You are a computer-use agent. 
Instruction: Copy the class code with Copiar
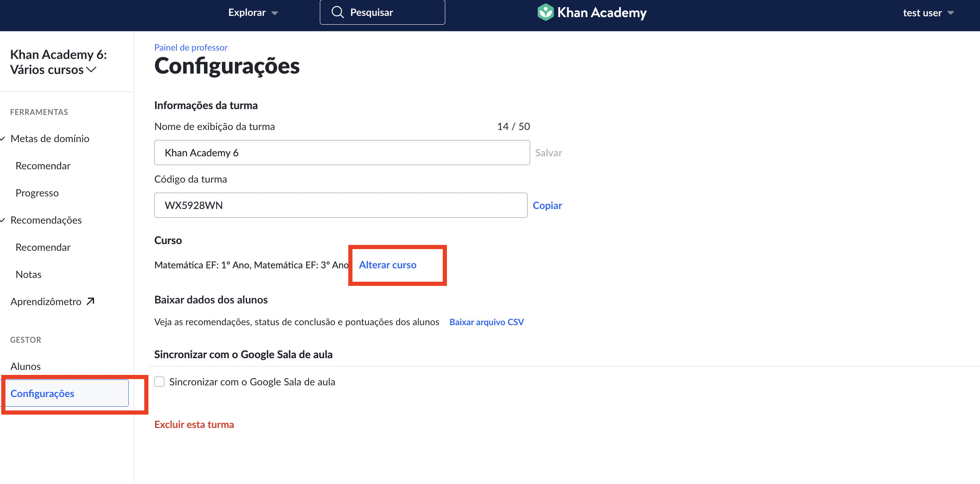(x=547, y=206)
